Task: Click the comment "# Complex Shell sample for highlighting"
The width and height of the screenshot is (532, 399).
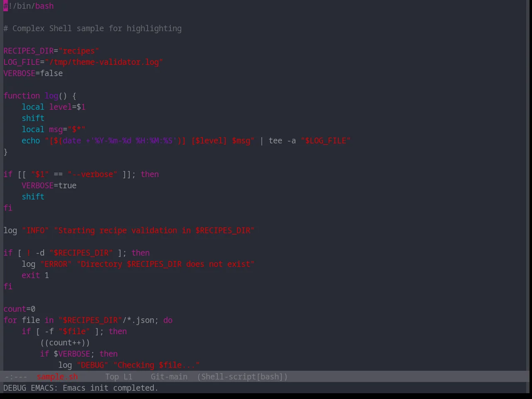Action: (93, 29)
